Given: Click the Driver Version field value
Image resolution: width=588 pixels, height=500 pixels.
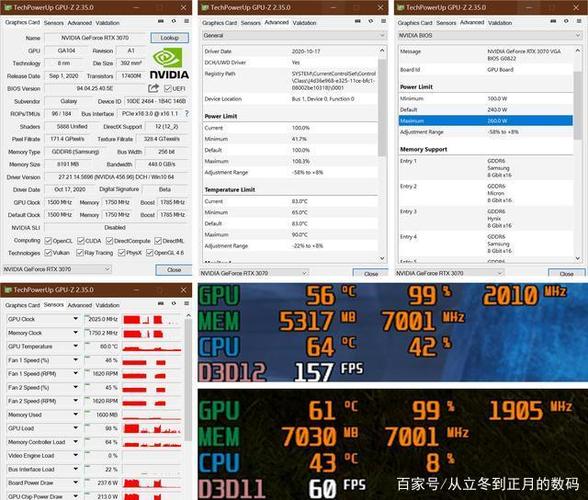Looking at the screenshot, I should click(116, 177).
